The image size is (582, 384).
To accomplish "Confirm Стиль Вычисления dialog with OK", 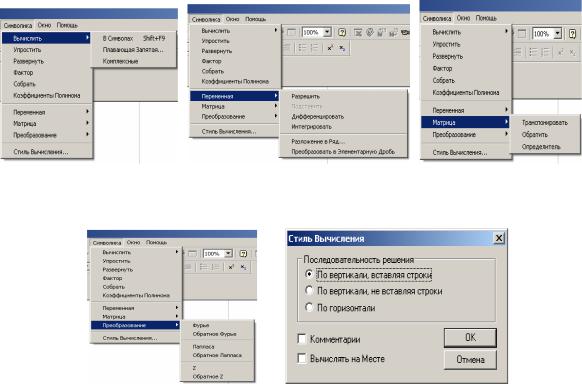I will 470,338.
